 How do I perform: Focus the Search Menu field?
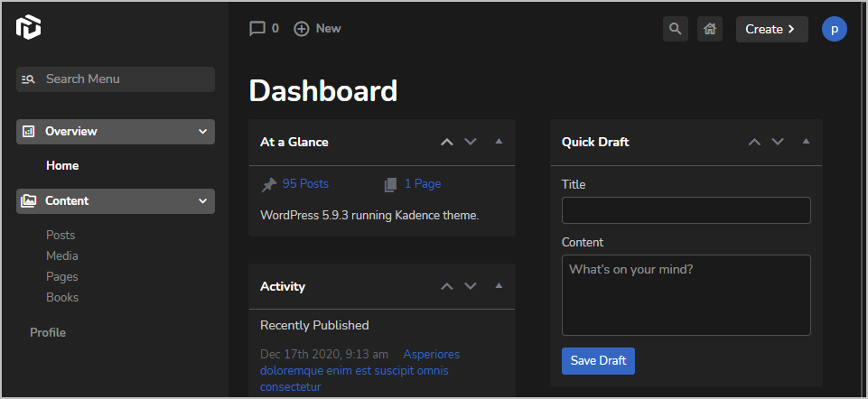[116, 79]
